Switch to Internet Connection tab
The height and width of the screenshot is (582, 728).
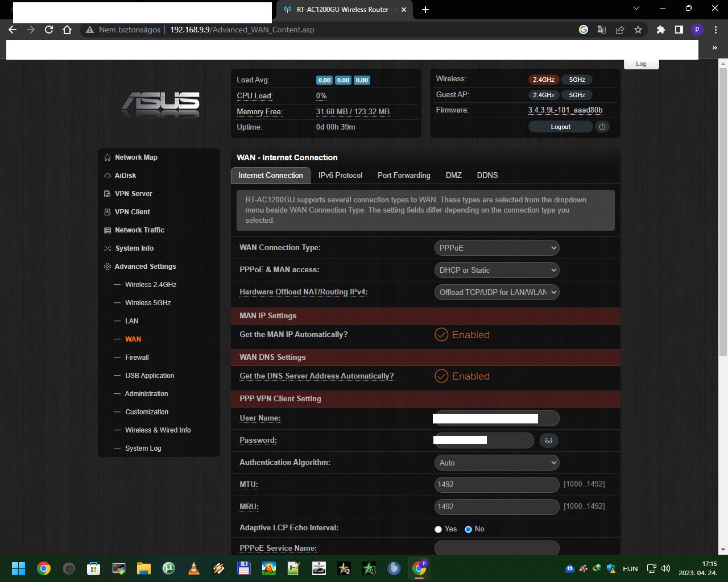[271, 176]
